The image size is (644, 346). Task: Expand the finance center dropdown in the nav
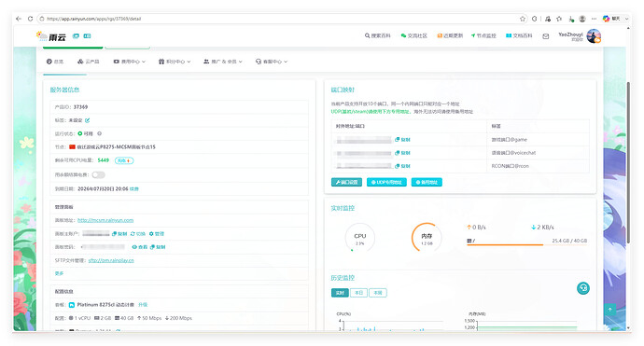point(130,62)
